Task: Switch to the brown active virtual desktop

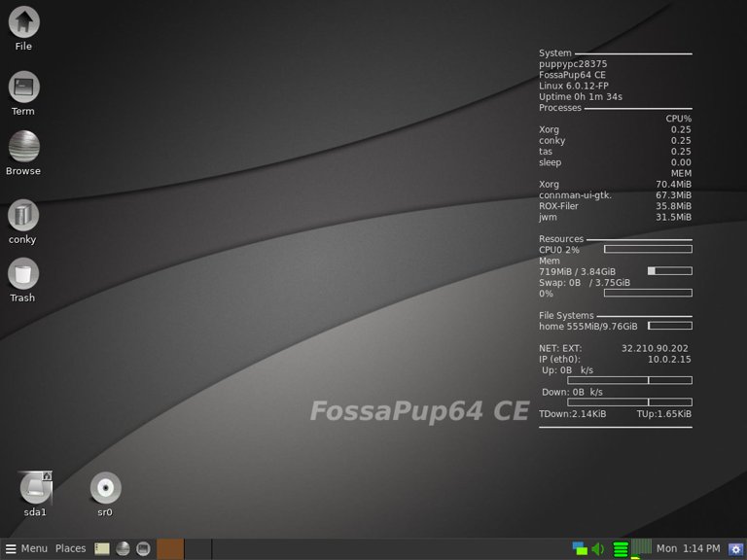Action: (x=170, y=548)
